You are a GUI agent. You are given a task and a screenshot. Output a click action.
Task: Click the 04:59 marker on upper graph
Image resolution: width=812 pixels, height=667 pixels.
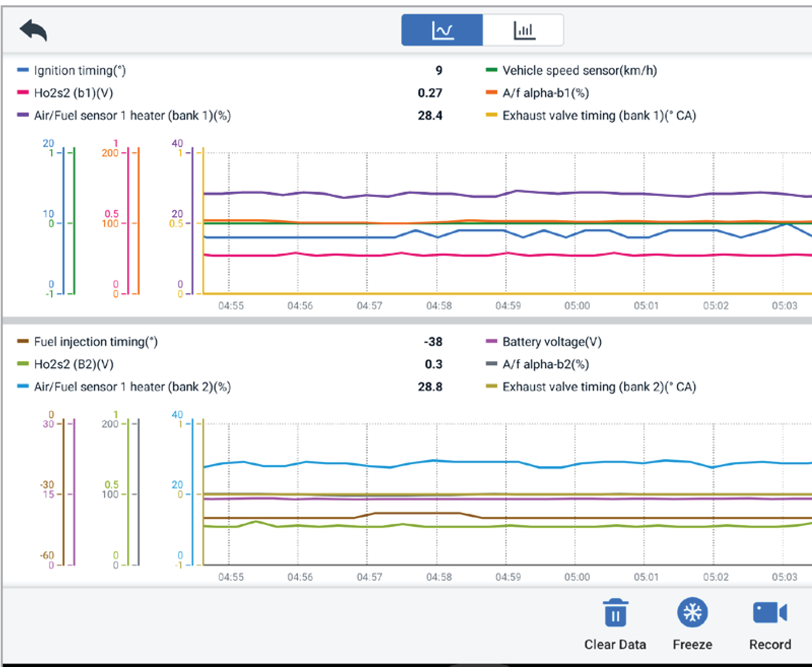pyautogui.click(x=508, y=306)
